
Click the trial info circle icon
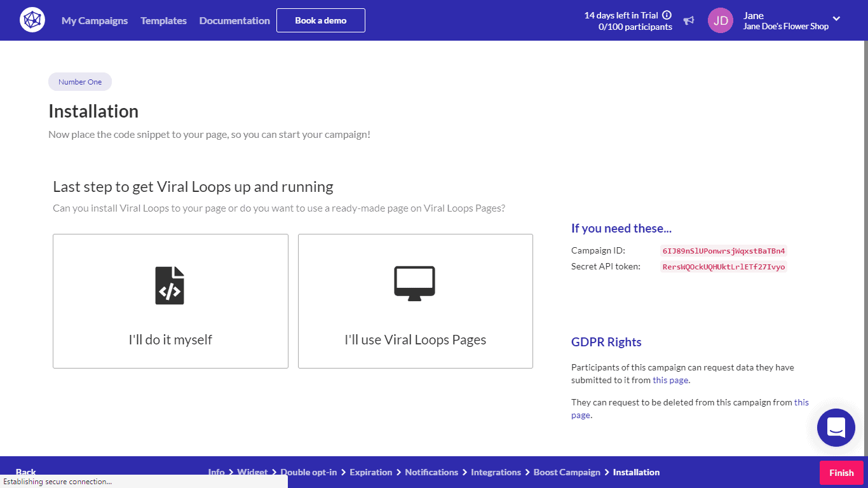click(667, 15)
